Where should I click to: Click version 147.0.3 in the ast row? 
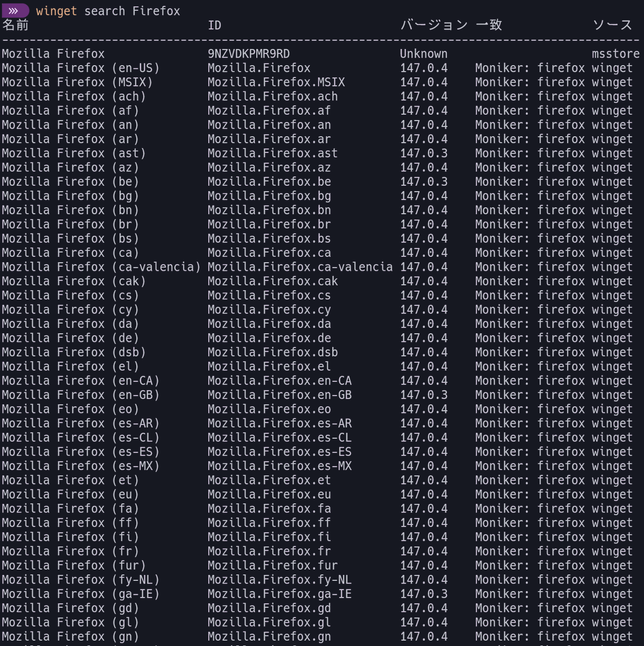coord(424,153)
